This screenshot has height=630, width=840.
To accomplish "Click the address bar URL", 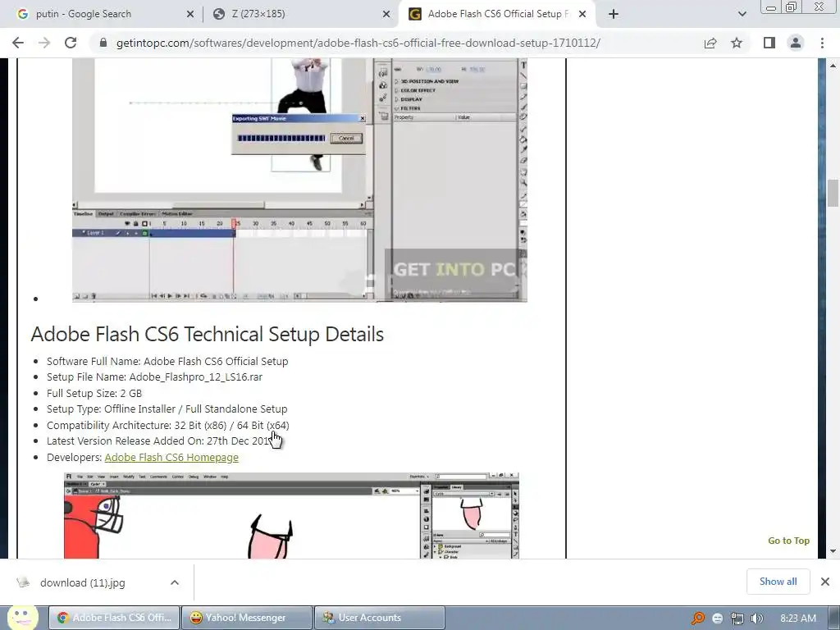I will click(x=358, y=43).
